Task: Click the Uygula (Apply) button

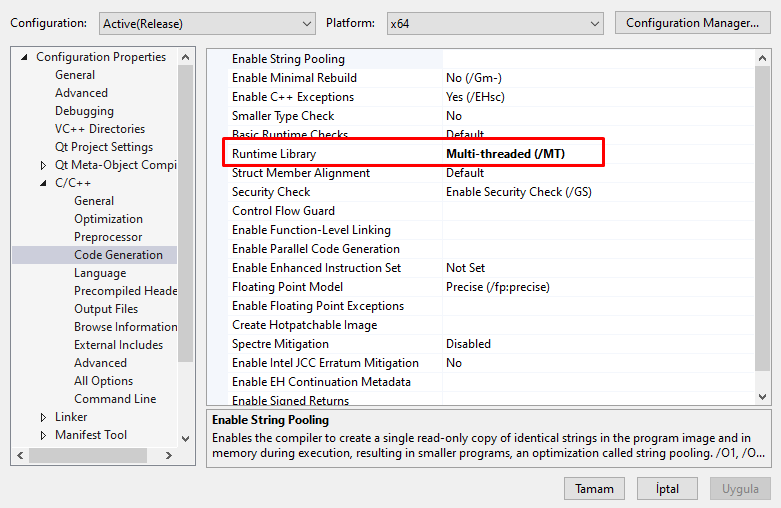Action: click(740, 489)
